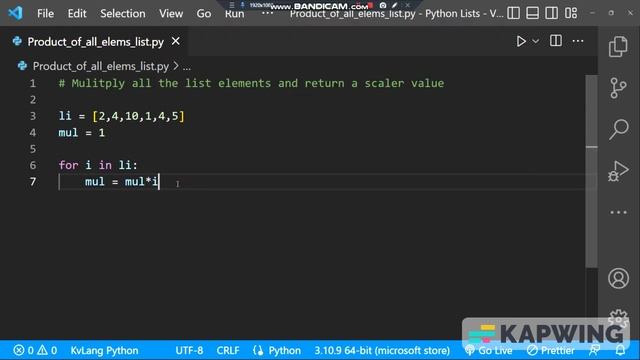Open the Source Control view
This screenshot has height=360, width=640.
click(x=618, y=88)
